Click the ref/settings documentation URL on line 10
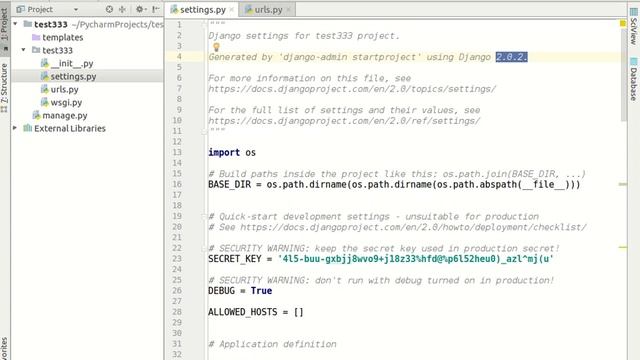640x360 pixels. tap(344, 120)
